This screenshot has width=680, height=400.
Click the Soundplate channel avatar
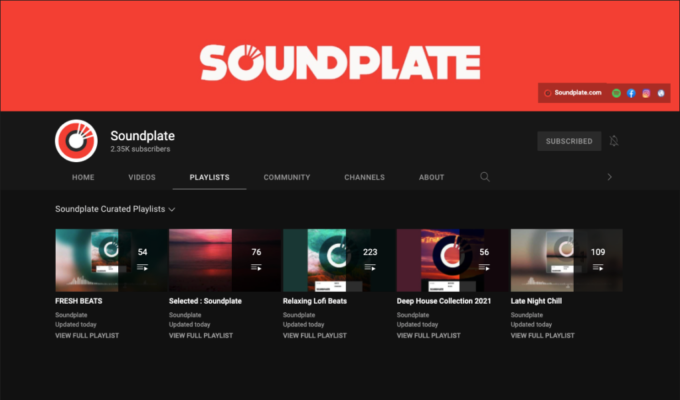click(76, 141)
